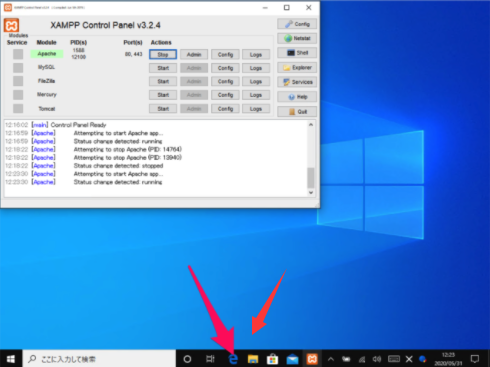
Task: Open the network icon in tray
Action: [x=362, y=359]
